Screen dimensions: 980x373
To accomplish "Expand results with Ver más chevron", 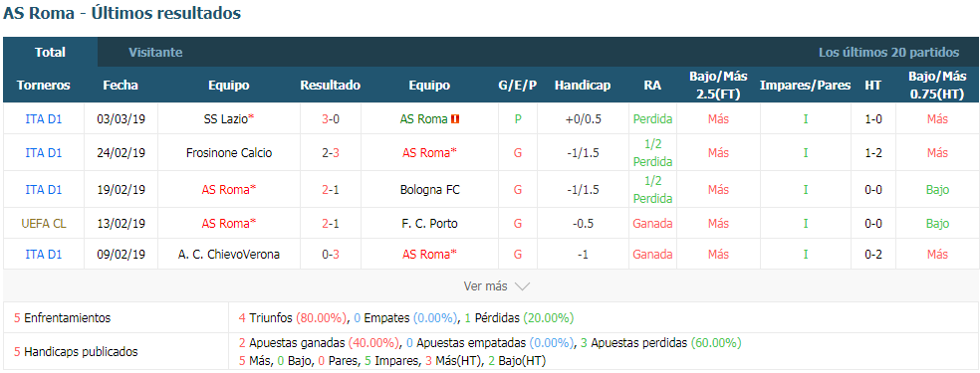I will coord(522,286).
